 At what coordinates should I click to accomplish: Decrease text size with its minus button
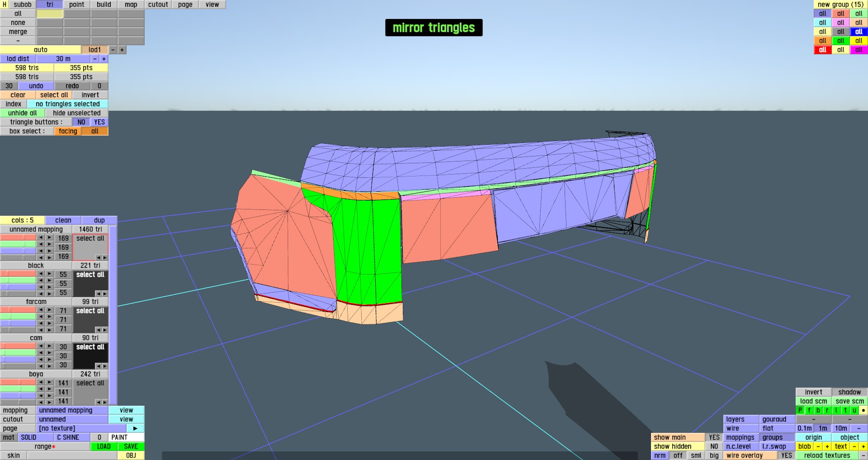tap(854, 446)
